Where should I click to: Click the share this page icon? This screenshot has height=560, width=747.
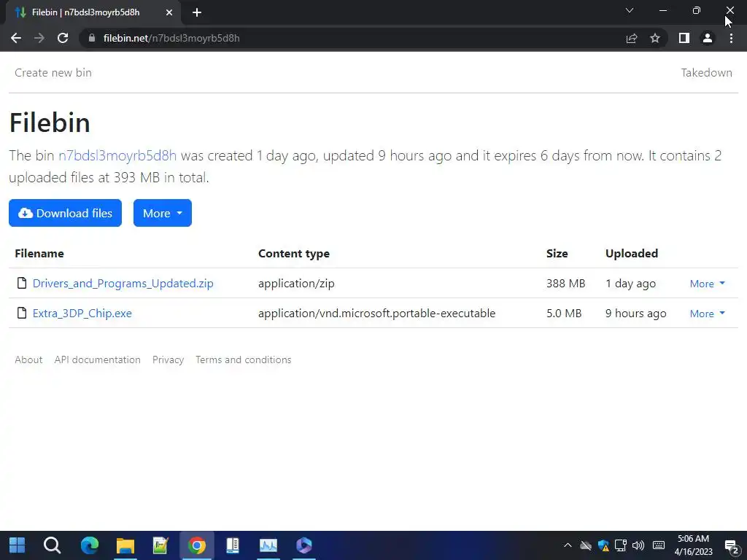(632, 38)
